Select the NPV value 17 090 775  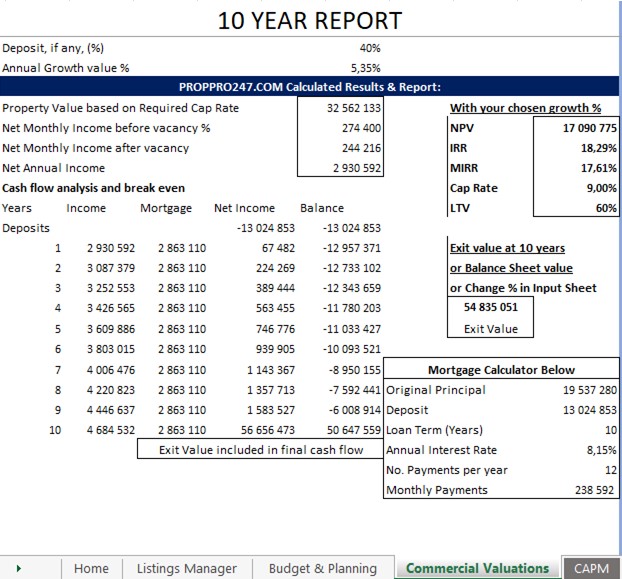point(590,128)
